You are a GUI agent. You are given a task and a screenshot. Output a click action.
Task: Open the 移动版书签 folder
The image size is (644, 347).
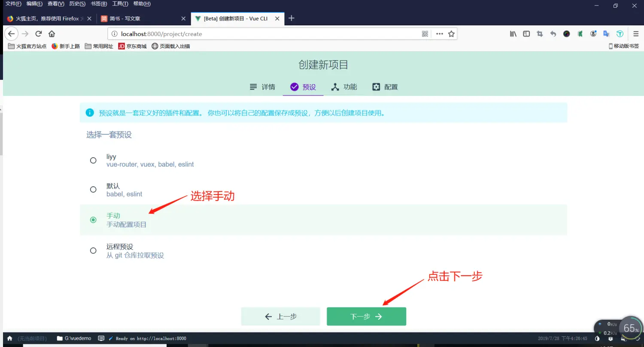[x=624, y=46]
